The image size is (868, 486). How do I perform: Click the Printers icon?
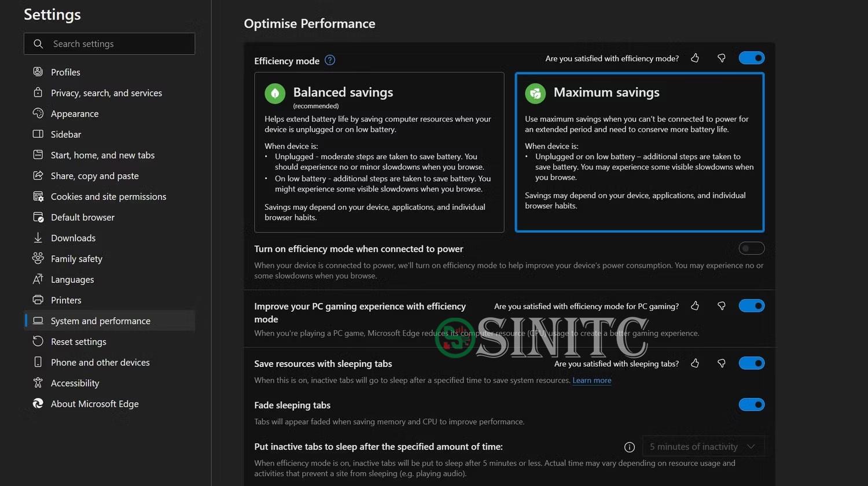point(38,300)
